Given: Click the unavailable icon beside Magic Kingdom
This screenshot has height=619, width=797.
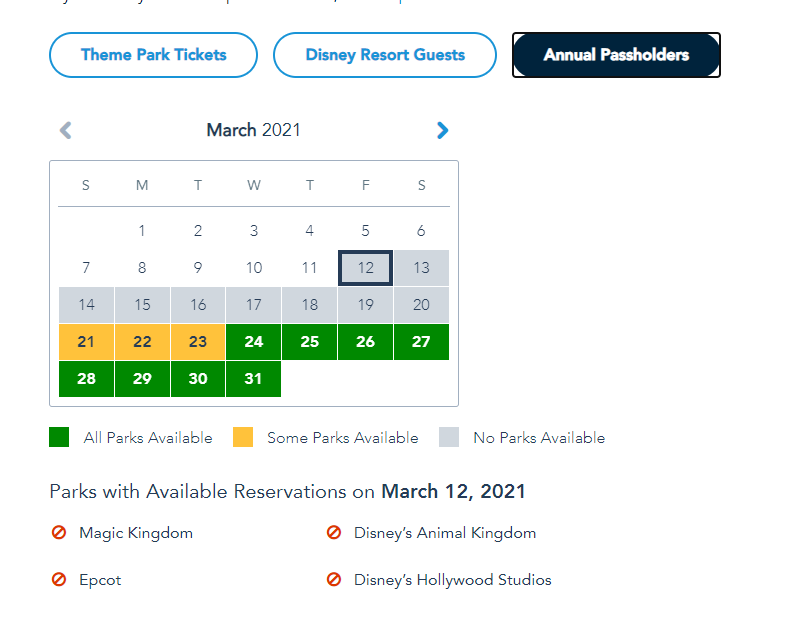Looking at the screenshot, I should (x=59, y=533).
